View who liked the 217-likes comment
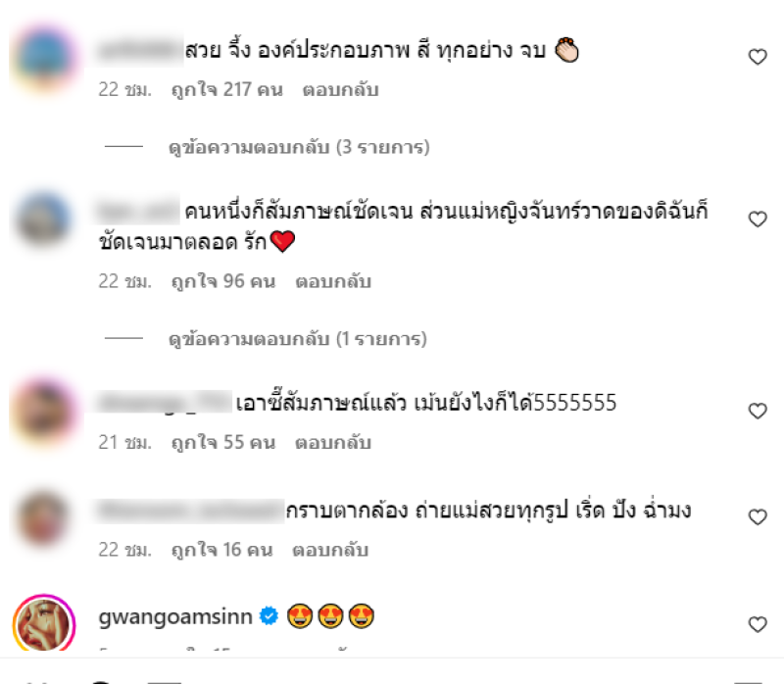Viewport: 784px width, 684px height. (227, 90)
